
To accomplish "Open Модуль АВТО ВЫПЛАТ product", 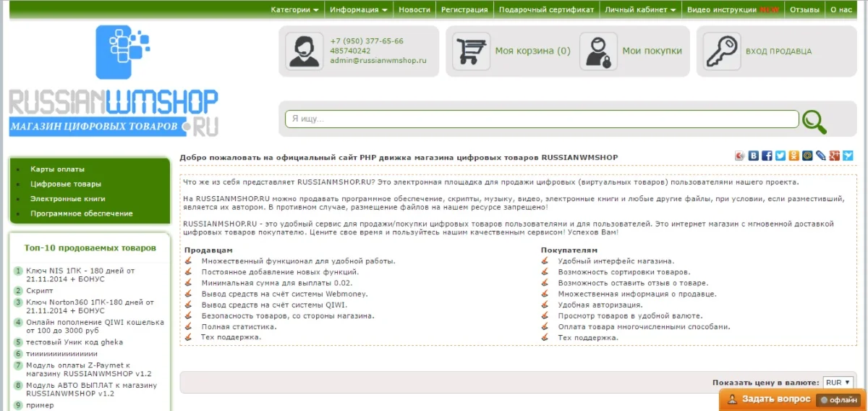I will tap(91, 389).
